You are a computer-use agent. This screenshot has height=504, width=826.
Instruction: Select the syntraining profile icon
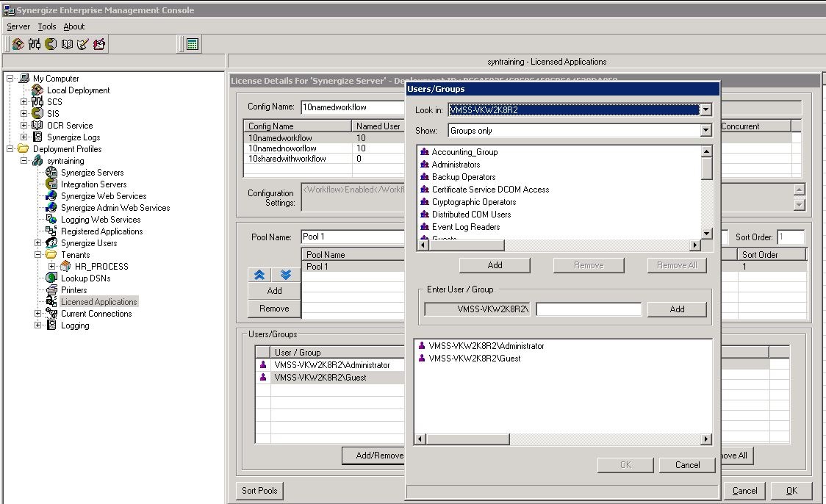pyautogui.click(x=37, y=161)
